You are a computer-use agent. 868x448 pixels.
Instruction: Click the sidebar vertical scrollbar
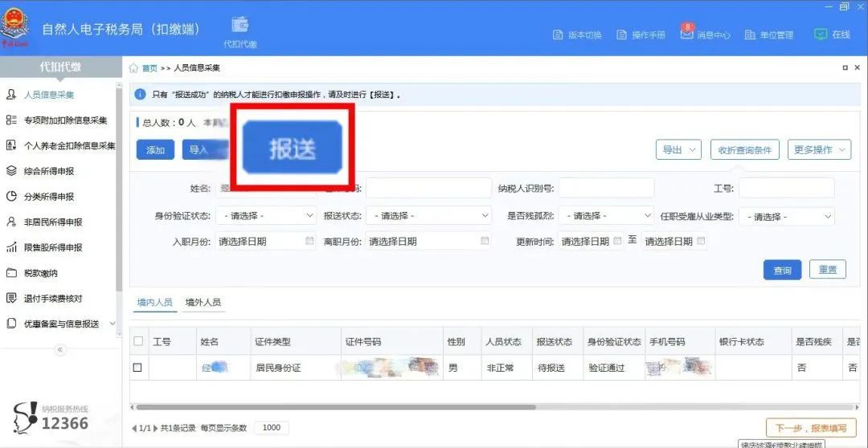tap(118, 188)
